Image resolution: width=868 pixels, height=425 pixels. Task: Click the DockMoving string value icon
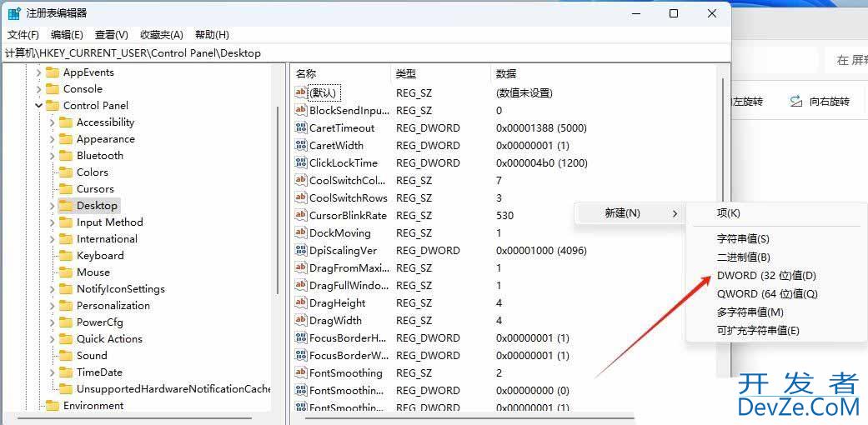click(x=300, y=233)
